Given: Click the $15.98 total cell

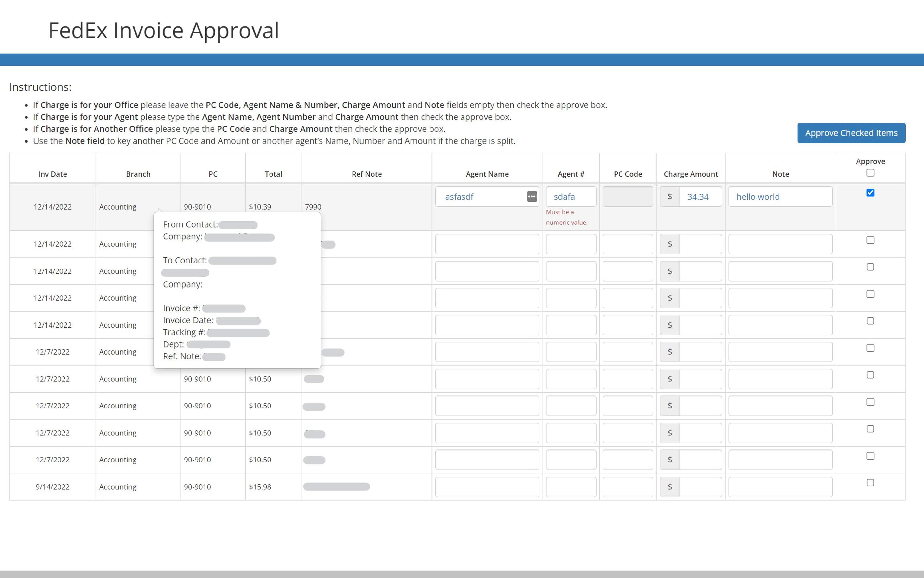Looking at the screenshot, I should pyautogui.click(x=260, y=487).
